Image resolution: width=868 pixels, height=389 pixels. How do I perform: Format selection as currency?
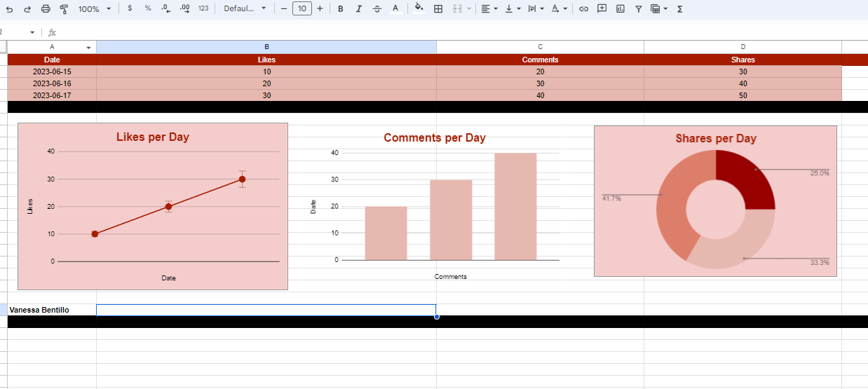(x=130, y=8)
